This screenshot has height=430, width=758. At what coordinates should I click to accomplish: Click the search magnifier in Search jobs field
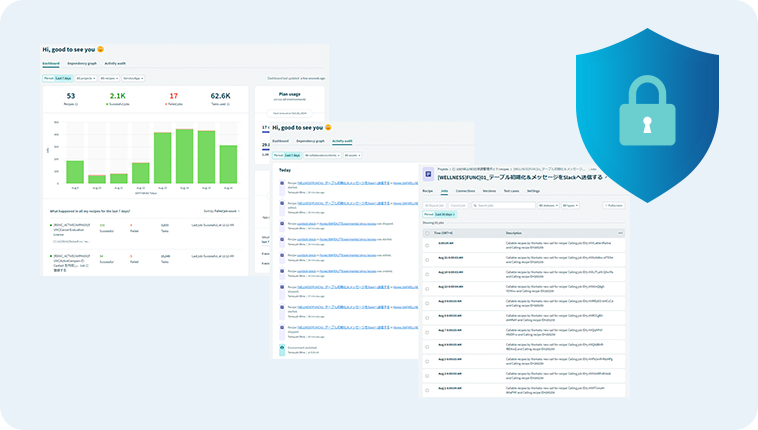pyautogui.click(x=475, y=206)
